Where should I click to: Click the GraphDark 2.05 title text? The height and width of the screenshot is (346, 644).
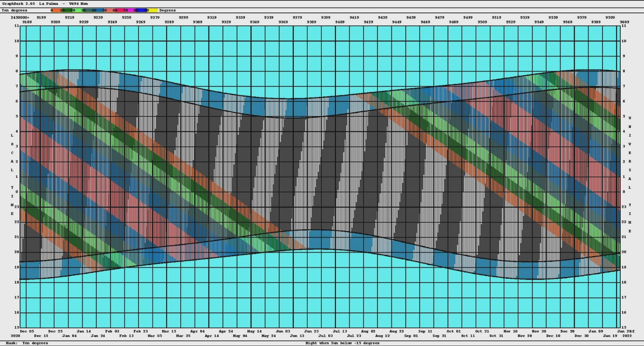(18, 3)
